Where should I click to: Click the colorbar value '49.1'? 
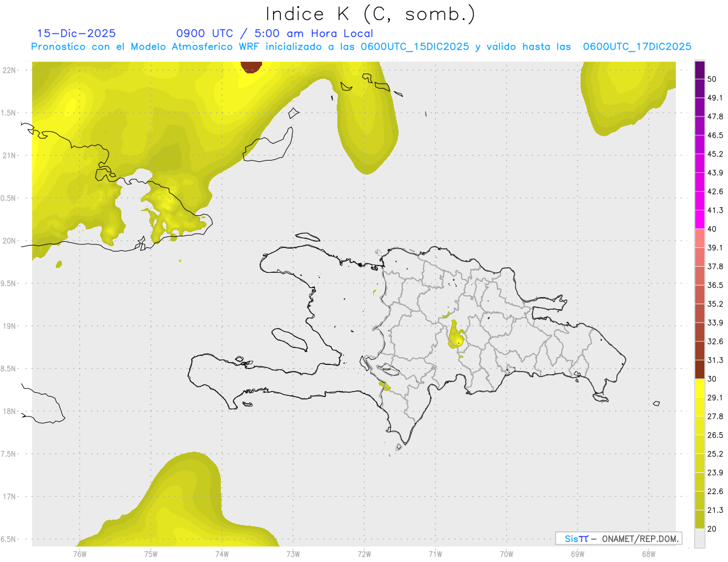click(x=715, y=98)
